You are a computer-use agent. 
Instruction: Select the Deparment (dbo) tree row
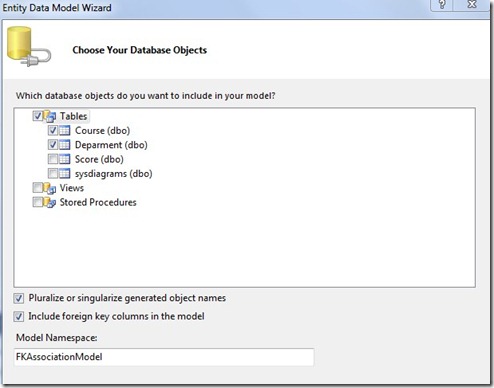(x=111, y=145)
